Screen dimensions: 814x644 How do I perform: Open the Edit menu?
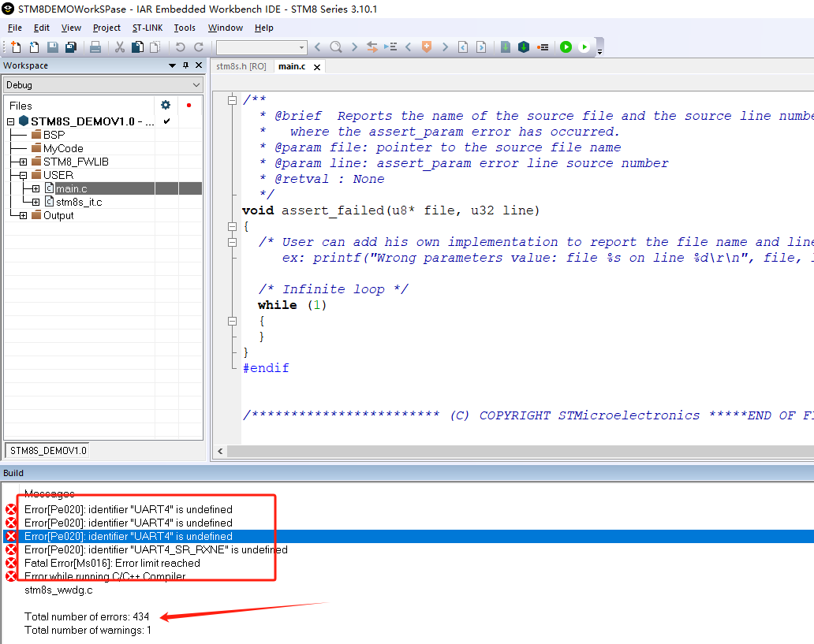click(42, 28)
